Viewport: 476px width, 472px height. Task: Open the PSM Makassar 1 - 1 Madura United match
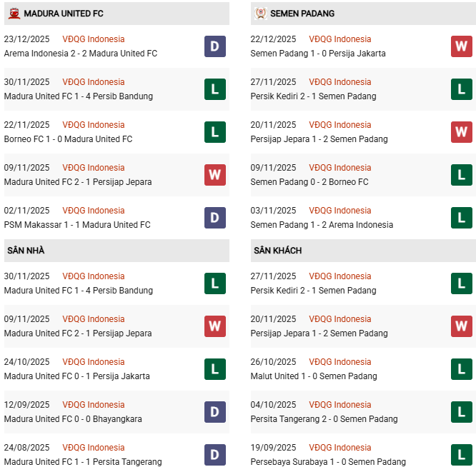coord(77,225)
